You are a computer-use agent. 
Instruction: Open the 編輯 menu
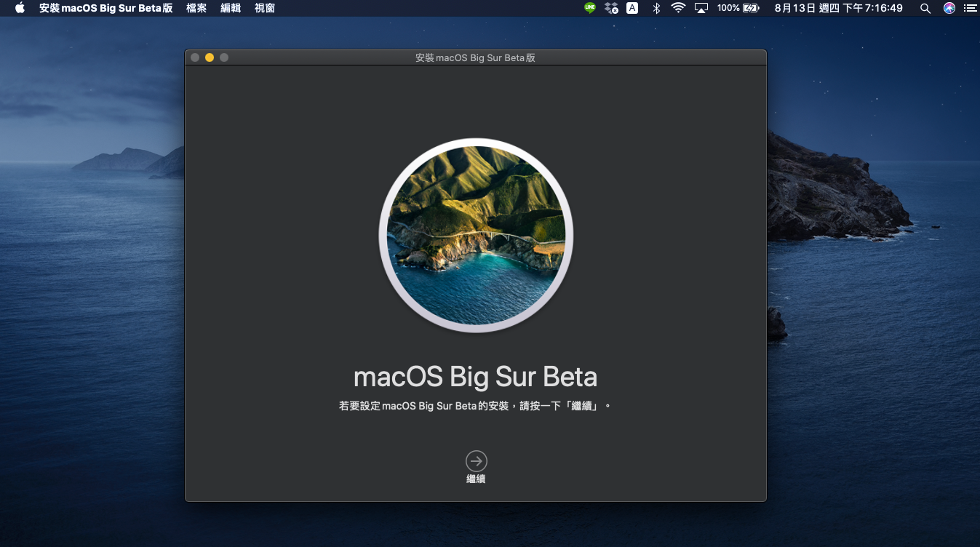click(231, 8)
